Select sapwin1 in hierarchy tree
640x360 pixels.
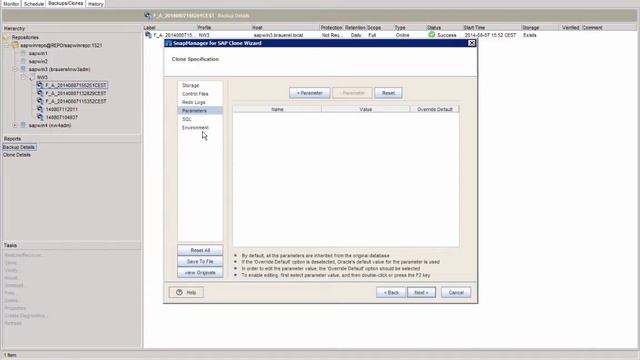pyautogui.click(x=38, y=53)
